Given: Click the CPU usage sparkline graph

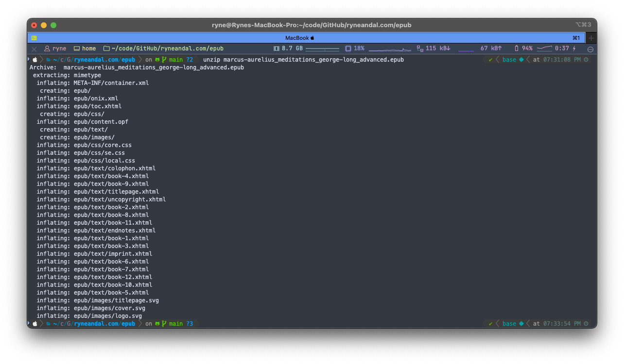Looking at the screenshot, I should click(x=390, y=49).
